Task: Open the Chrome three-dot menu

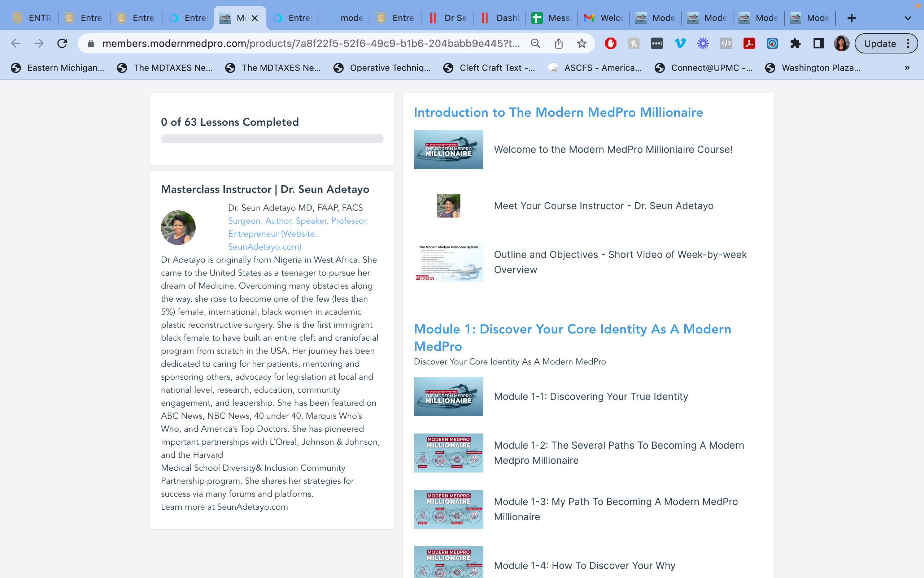Action: pyautogui.click(x=908, y=44)
